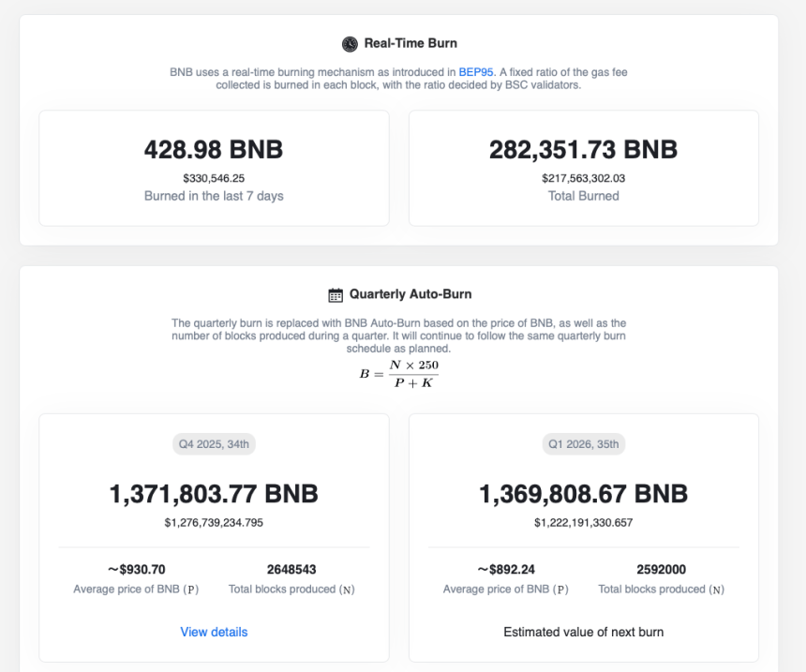Click the Total Burned card
This screenshot has width=806, height=672.
coord(583,196)
